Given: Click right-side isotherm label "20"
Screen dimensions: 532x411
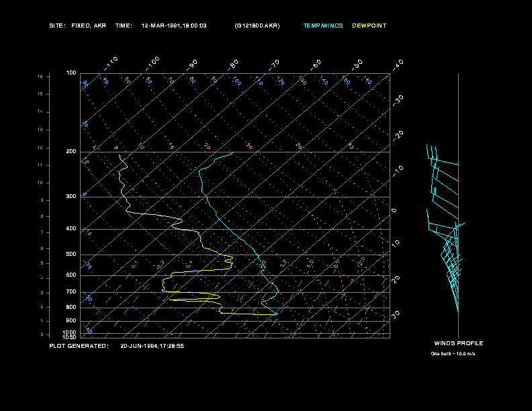Looking at the screenshot, I should [x=396, y=279].
